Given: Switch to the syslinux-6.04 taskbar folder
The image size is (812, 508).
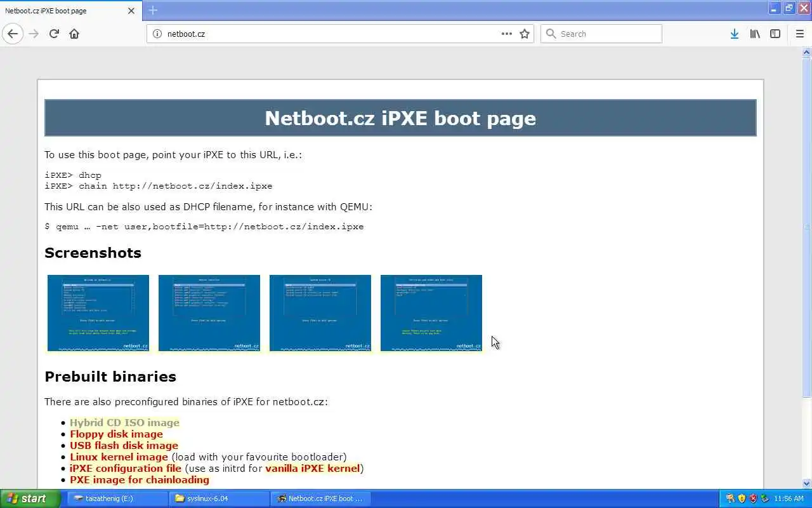Looking at the screenshot, I should 219,498.
